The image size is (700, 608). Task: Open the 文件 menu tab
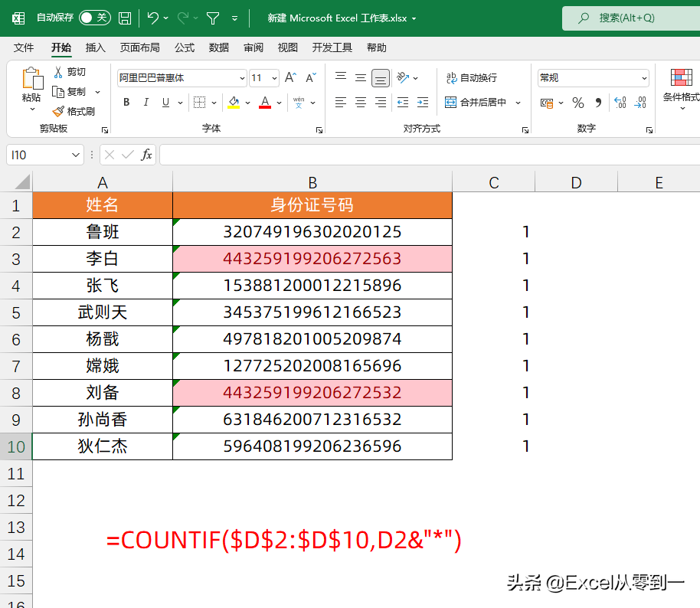24,47
